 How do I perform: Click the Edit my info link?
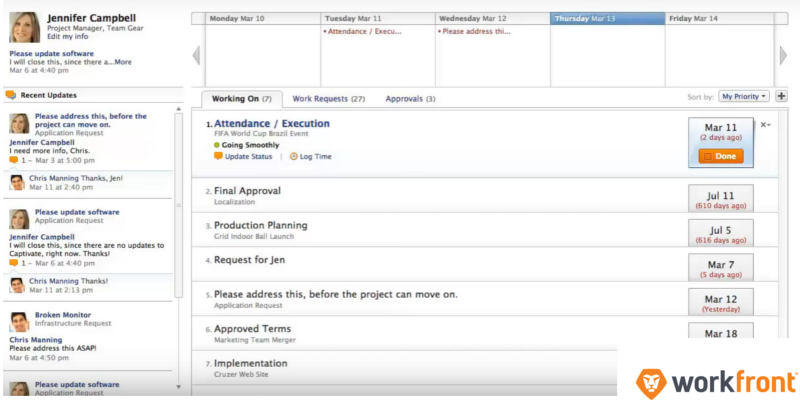point(68,37)
